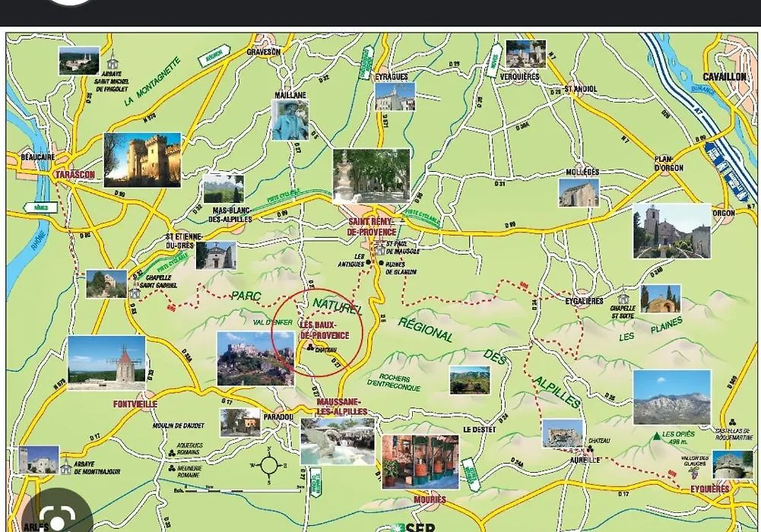Open the Saint-Rémy fountain square photo
The height and width of the screenshot is (532, 761).
(372, 176)
